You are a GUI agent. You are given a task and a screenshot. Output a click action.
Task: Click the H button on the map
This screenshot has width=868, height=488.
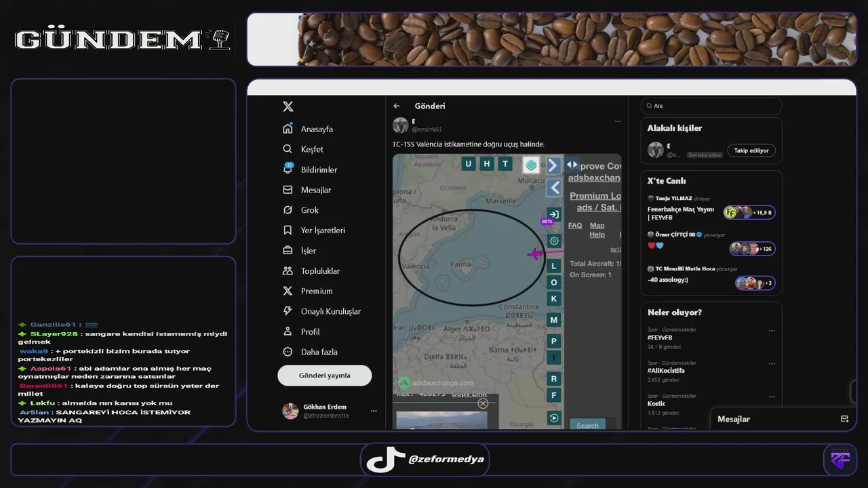[487, 163]
